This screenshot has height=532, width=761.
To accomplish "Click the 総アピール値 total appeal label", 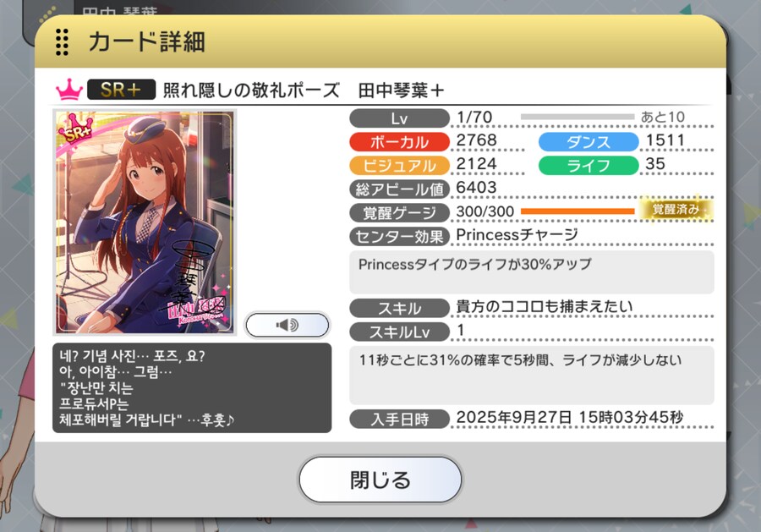I will (399, 189).
